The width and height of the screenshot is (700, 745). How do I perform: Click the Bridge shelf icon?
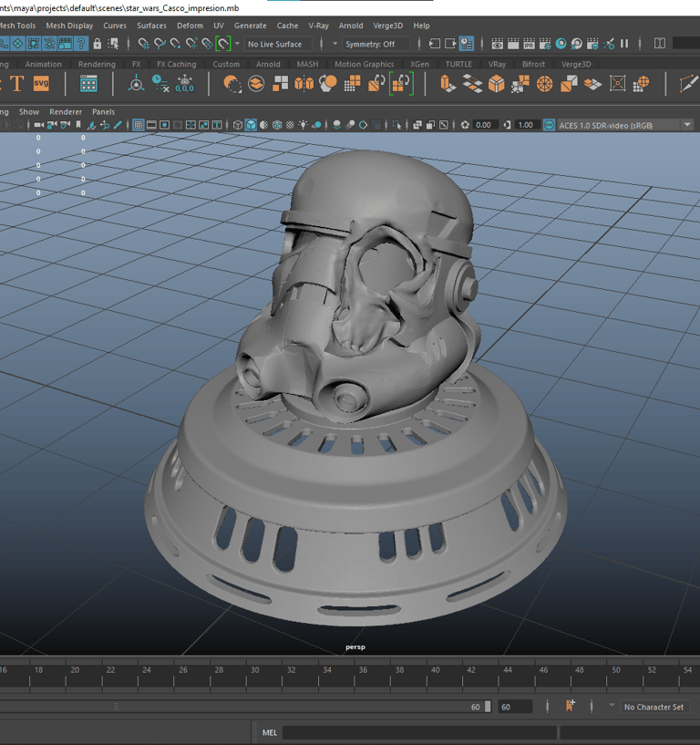click(x=472, y=84)
